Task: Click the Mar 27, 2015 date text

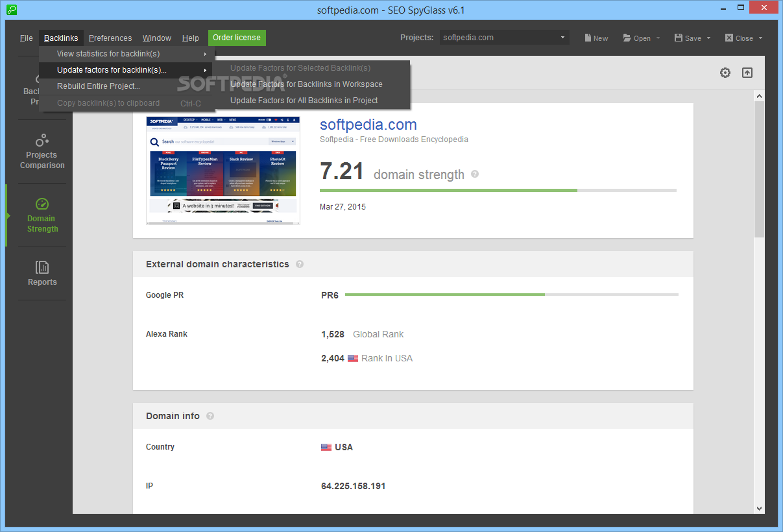Action: [343, 207]
